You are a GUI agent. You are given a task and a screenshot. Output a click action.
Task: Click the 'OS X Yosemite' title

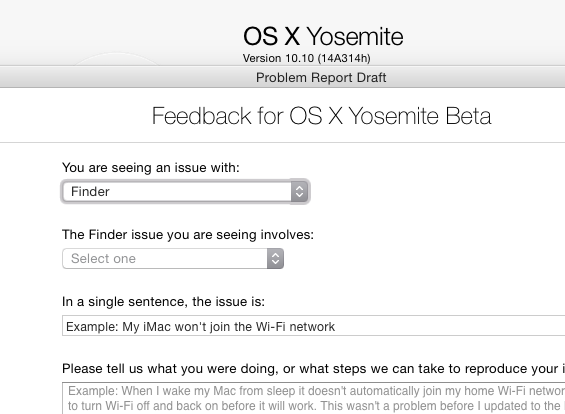323,36
